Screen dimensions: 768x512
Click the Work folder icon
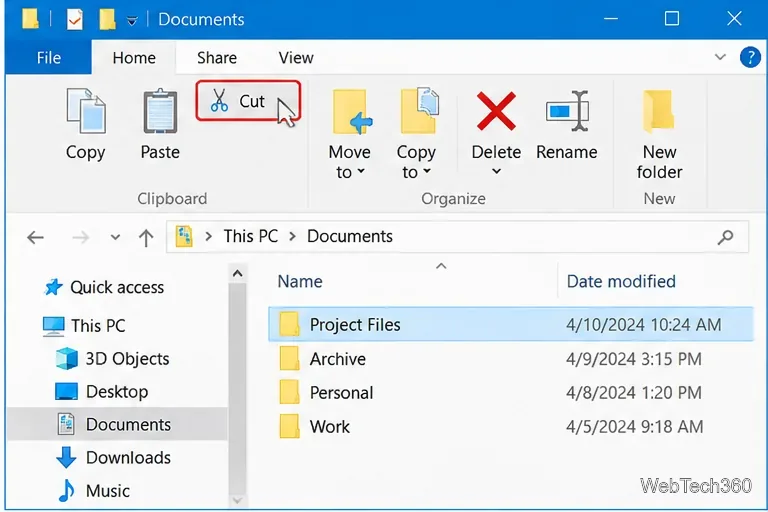[x=289, y=427]
